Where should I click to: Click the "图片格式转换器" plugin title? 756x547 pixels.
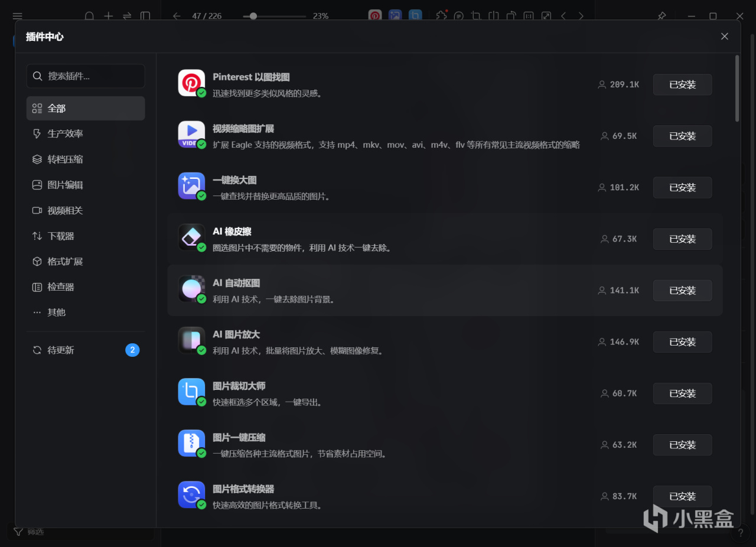click(243, 489)
